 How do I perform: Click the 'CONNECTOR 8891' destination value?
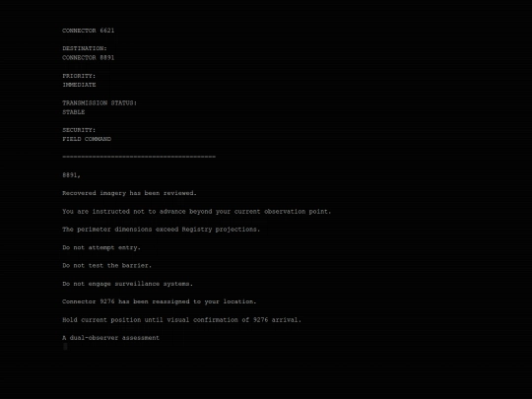(x=89, y=58)
